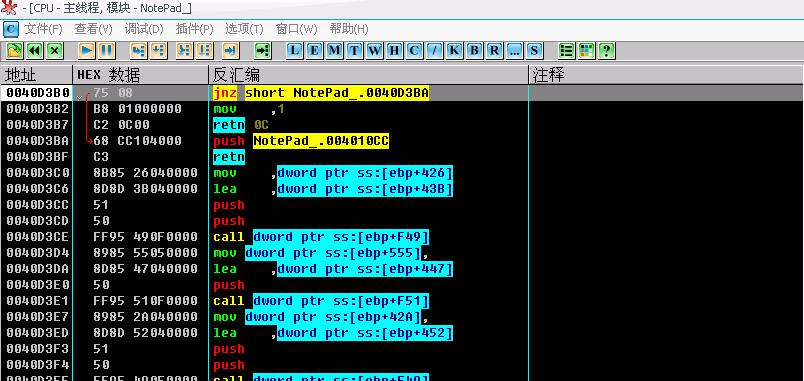Image resolution: width=804 pixels, height=381 pixels.
Task: Click the Step Over toolbar icon
Action: 158,50
